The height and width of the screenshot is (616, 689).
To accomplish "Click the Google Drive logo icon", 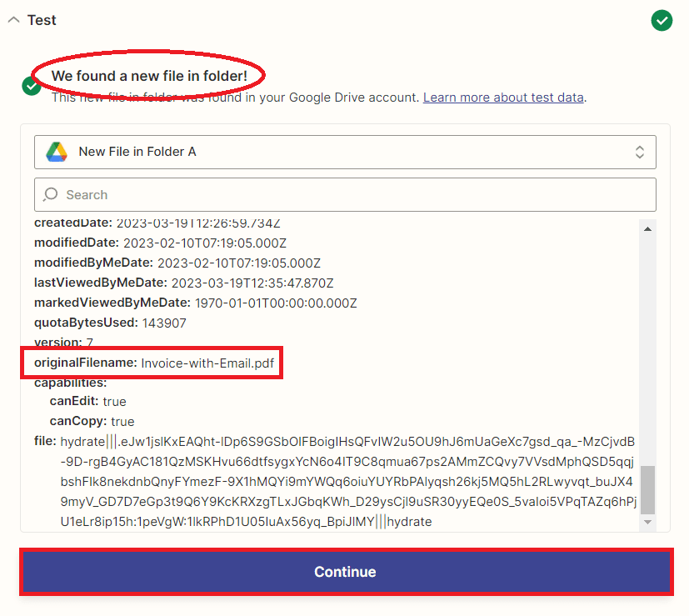I will point(57,152).
